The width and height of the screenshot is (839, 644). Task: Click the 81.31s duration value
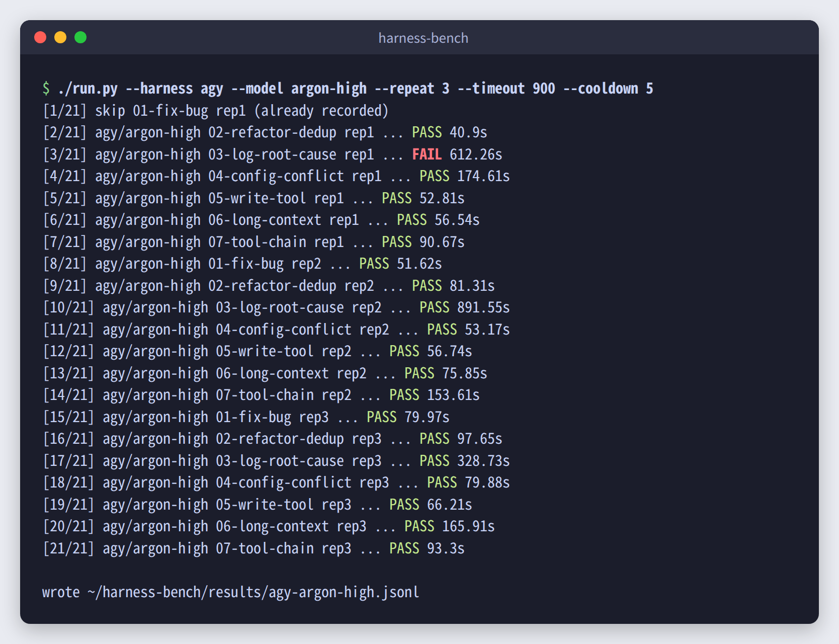pos(472,286)
